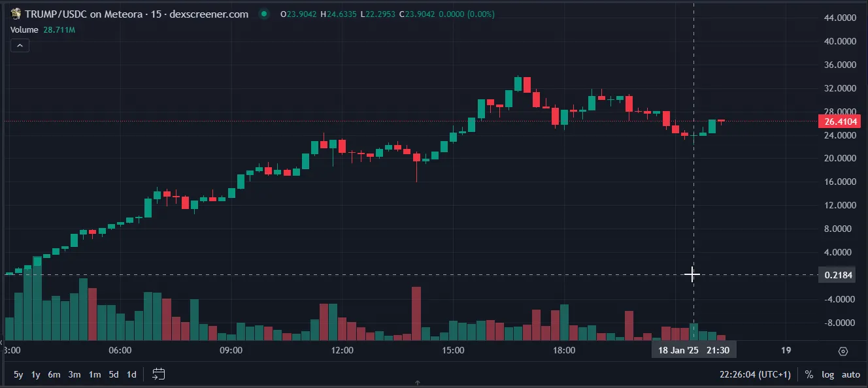Select the 1y time range
Screen dimensions: 868x388
(36, 374)
